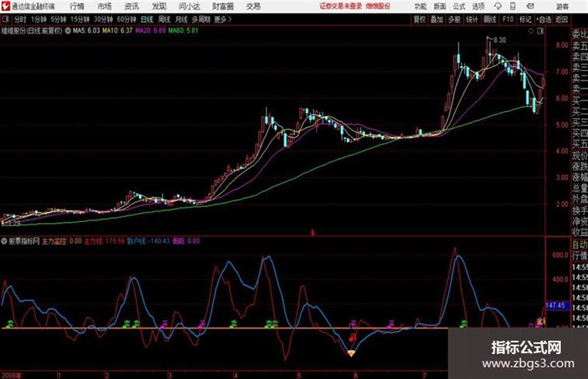Click the customer service headset icon
The image size is (588, 379).
point(498,6)
